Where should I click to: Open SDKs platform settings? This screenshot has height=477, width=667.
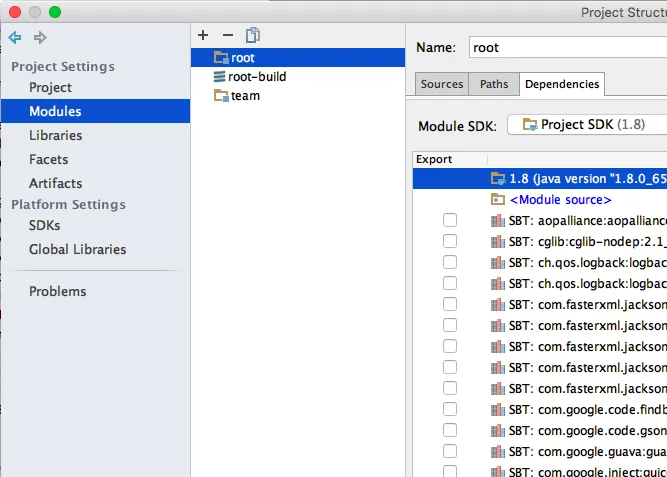tap(44, 225)
